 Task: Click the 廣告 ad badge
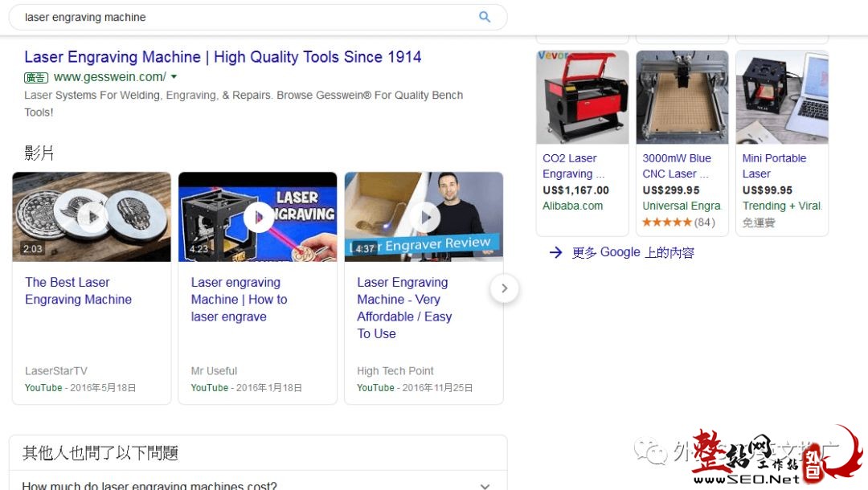(x=36, y=78)
